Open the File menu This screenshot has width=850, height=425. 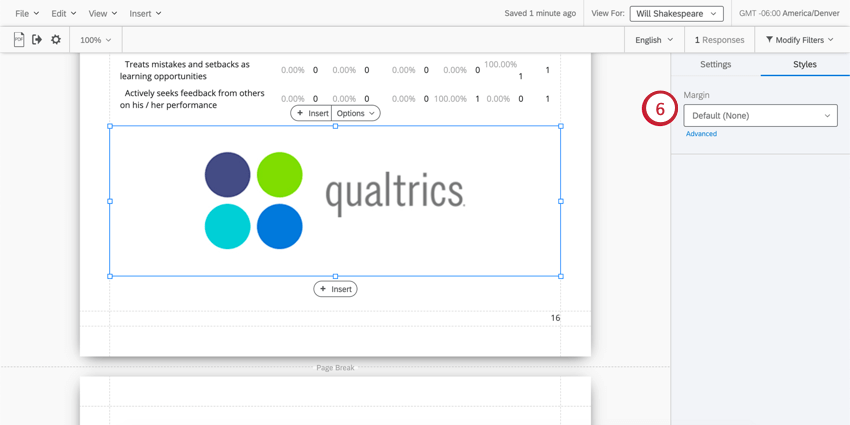pos(27,14)
